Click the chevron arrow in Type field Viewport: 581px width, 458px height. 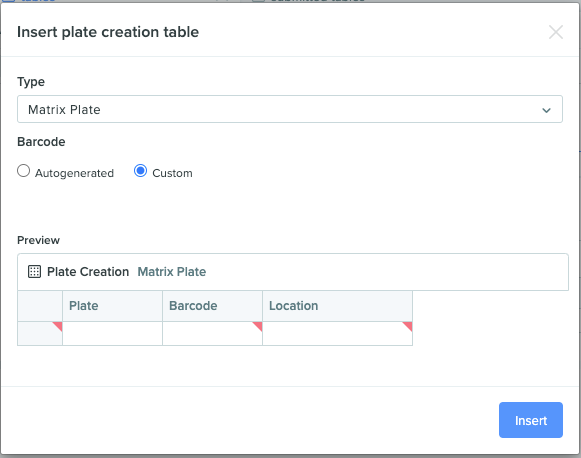pyautogui.click(x=546, y=110)
